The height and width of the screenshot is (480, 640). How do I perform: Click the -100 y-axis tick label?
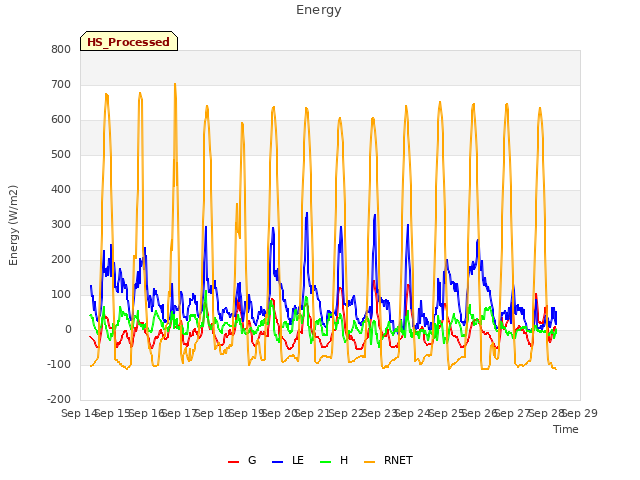pos(59,364)
